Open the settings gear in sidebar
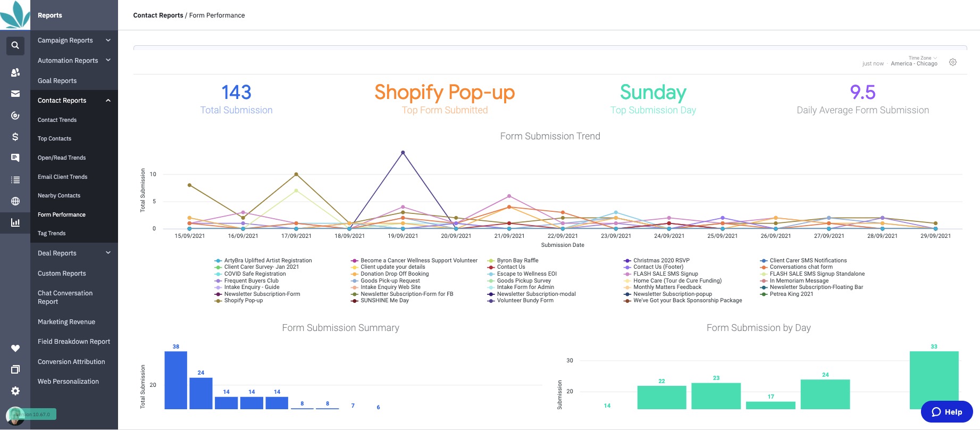Image resolution: width=980 pixels, height=430 pixels. pos(15,391)
